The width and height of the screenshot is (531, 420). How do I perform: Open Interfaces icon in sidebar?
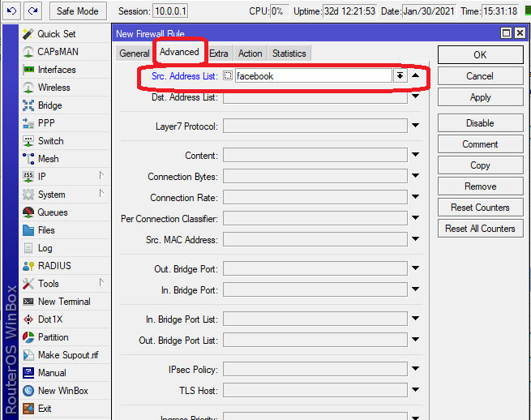(28, 70)
